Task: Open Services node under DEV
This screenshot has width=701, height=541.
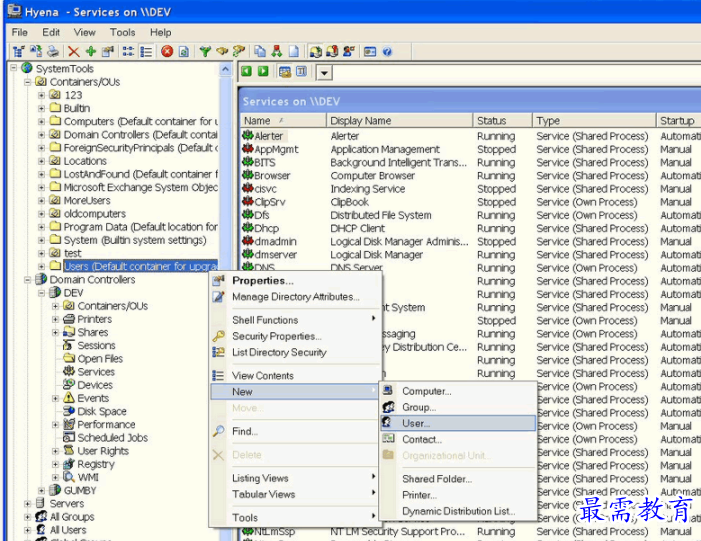Action: (96, 372)
